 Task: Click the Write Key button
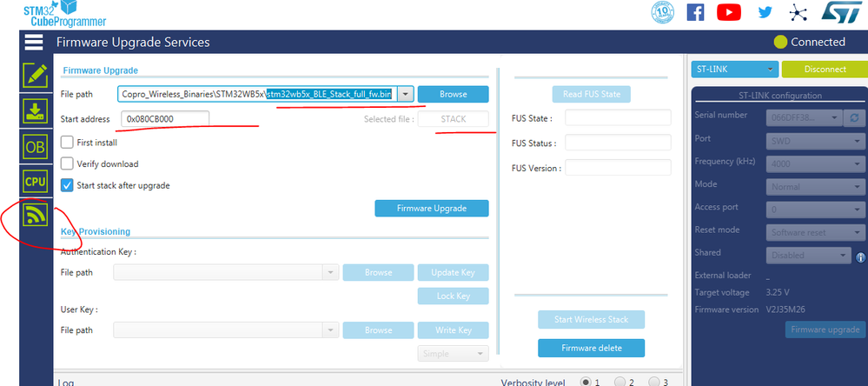[x=453, y=330]
